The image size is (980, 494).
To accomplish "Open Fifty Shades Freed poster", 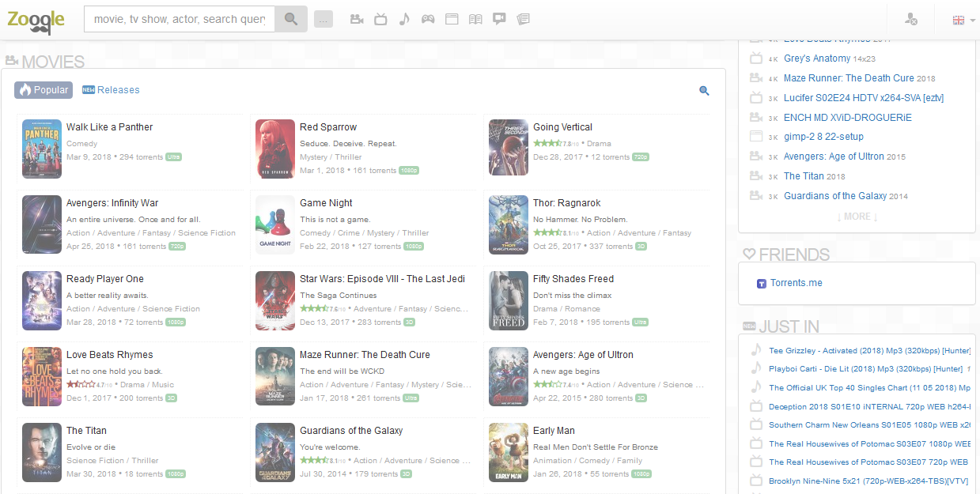I will 509,300.
